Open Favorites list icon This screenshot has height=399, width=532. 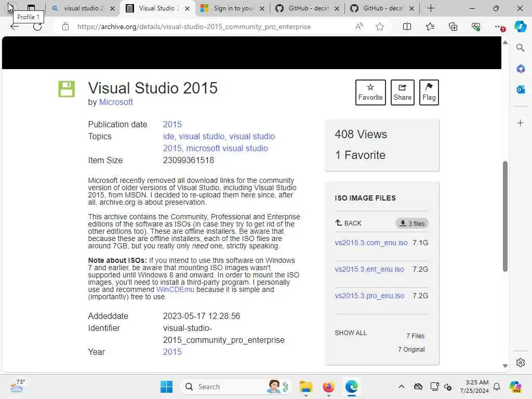coord(430,26)
